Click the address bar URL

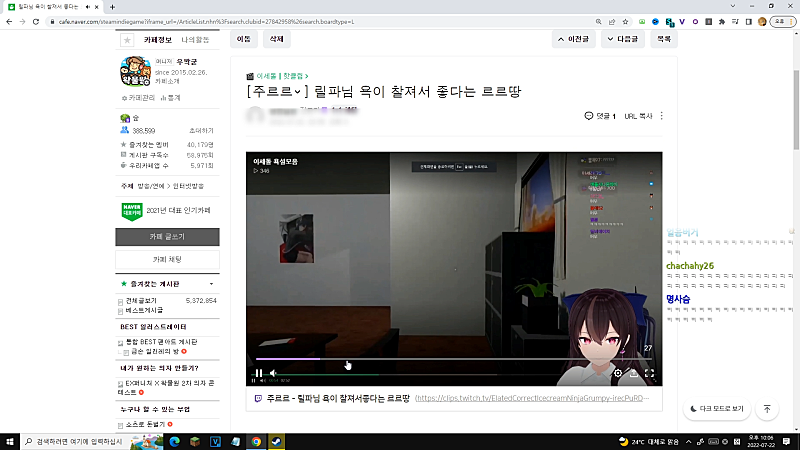(207, 22)
